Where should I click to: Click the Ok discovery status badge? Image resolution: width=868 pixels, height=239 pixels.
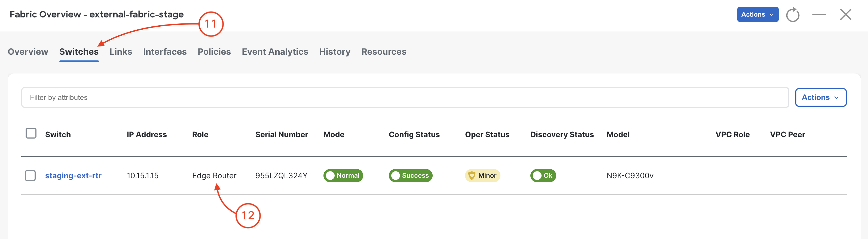pyautogui.click(x=543, y=176)
